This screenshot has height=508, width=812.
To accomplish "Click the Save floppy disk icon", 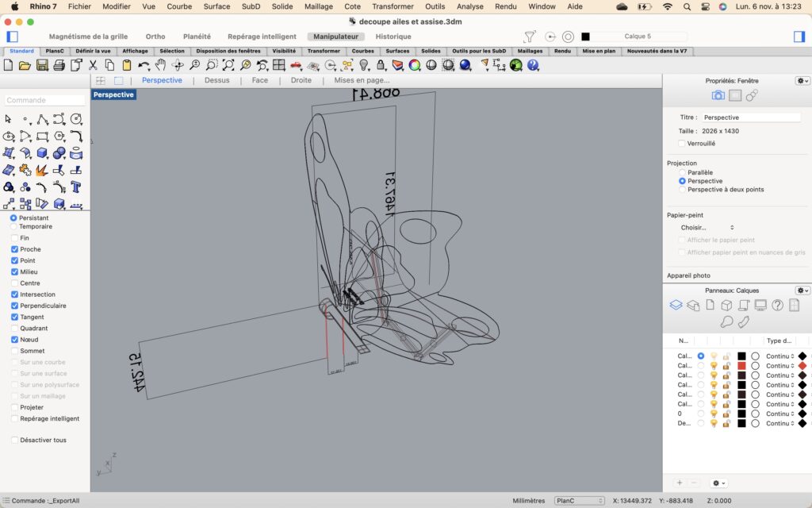I will point(41,65).
